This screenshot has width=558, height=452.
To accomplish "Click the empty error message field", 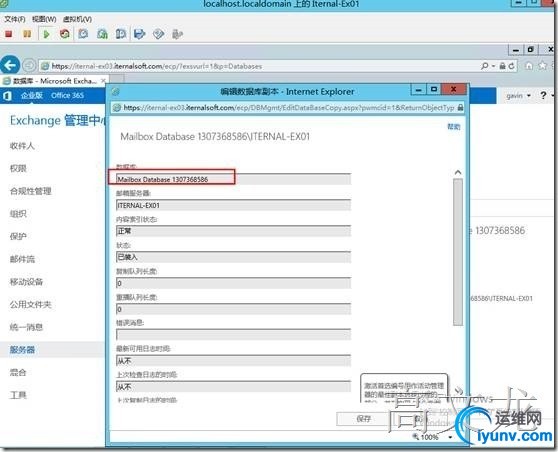I will pos(233,335).
